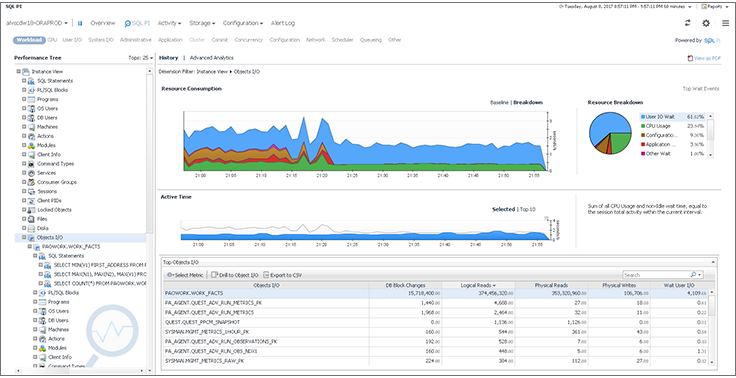The width and height of the screenshot is (736, 378).
Task: Open the Activity dropdown menu
Action: tap(169, 23)
